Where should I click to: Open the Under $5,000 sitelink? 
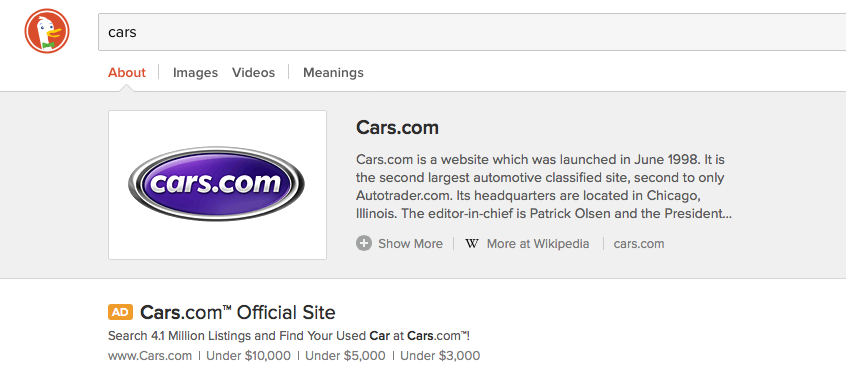pyautogui.click(x=345, y=356)
